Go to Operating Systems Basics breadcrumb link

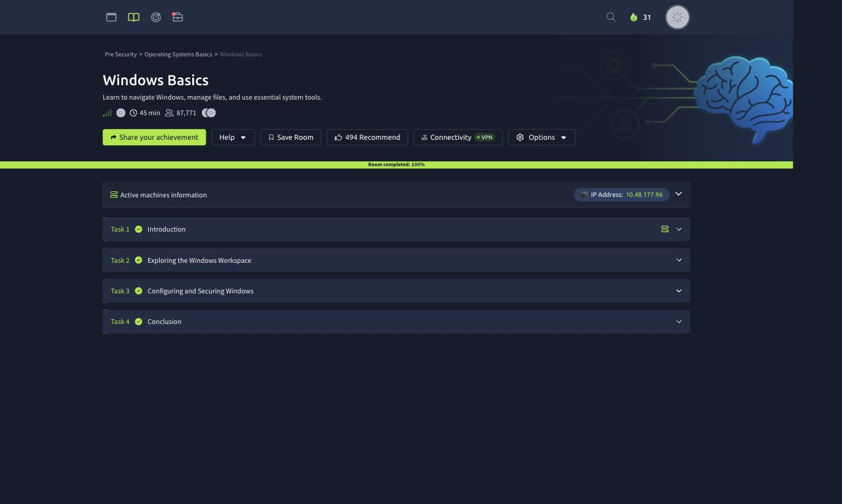click(178, 55)
